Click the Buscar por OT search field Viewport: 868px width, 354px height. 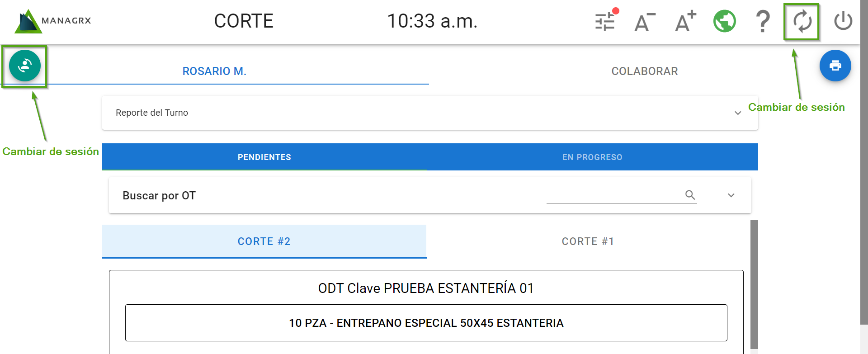(x=615, y=195)
